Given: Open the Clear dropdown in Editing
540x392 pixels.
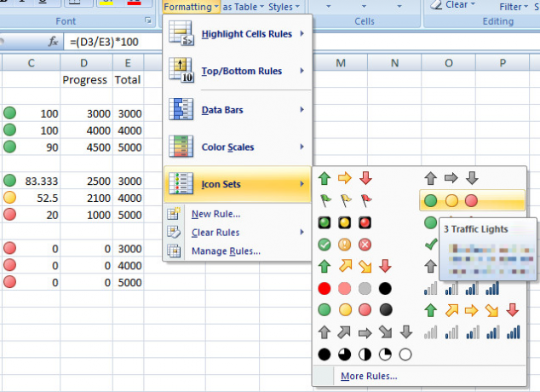Looking at the screenshot, I should (453, 5).
